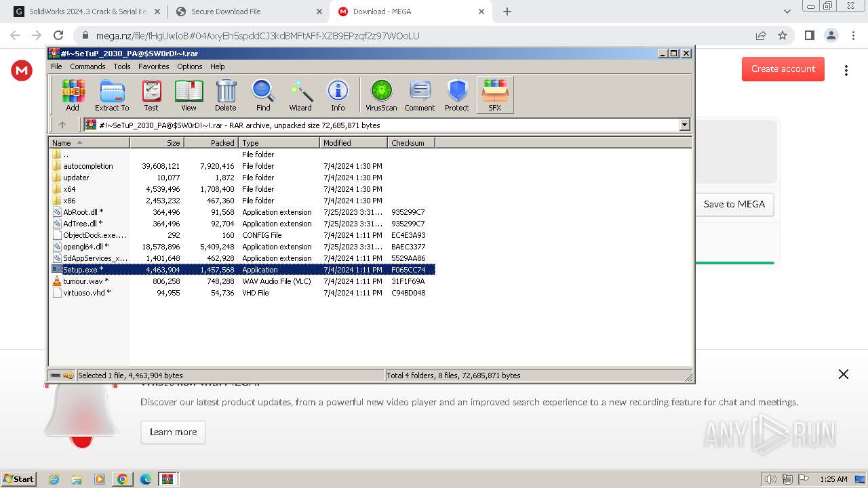Click the Test archive icon
The height and width of the screenshot is (488, 868).
(x=151, y=95)
